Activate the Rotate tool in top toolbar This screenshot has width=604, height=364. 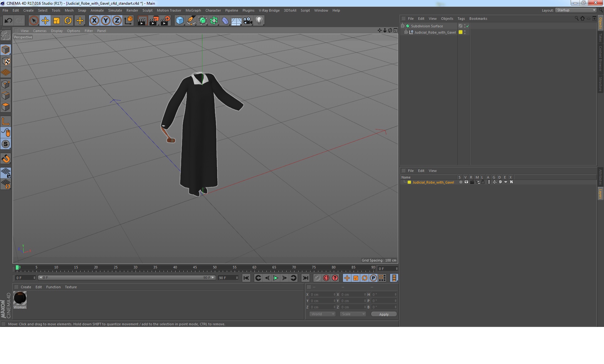point(68,21)
